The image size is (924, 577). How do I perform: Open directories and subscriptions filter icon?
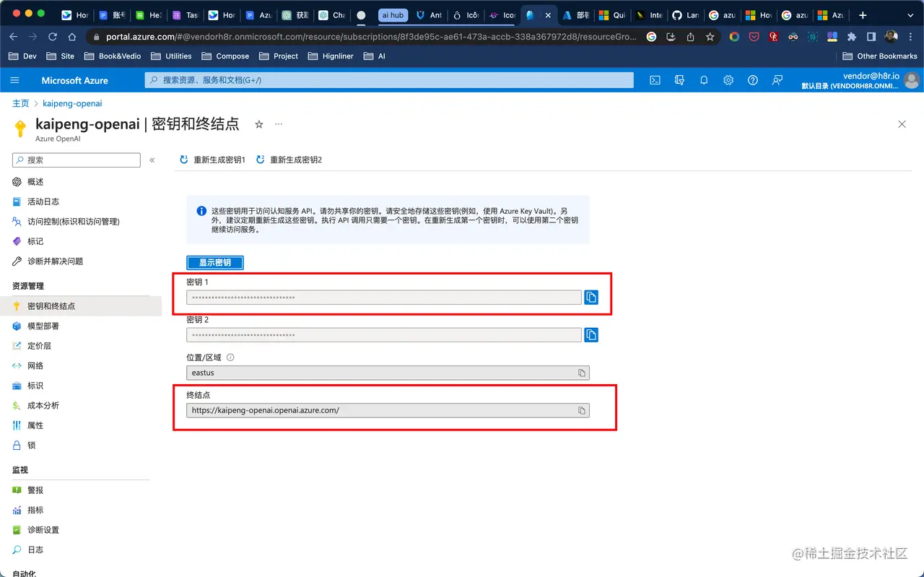679,80
